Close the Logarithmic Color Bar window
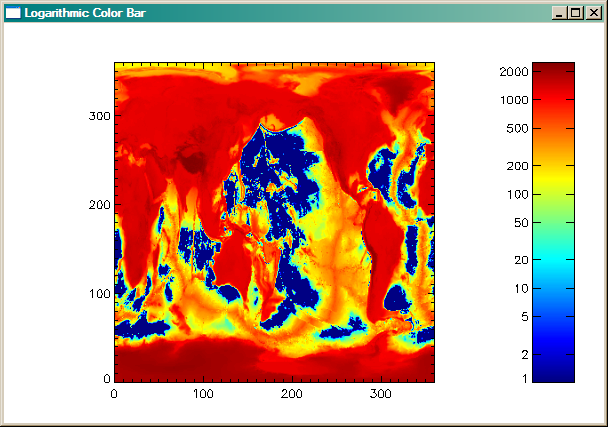The image size is (608, 427). (591, 14)
